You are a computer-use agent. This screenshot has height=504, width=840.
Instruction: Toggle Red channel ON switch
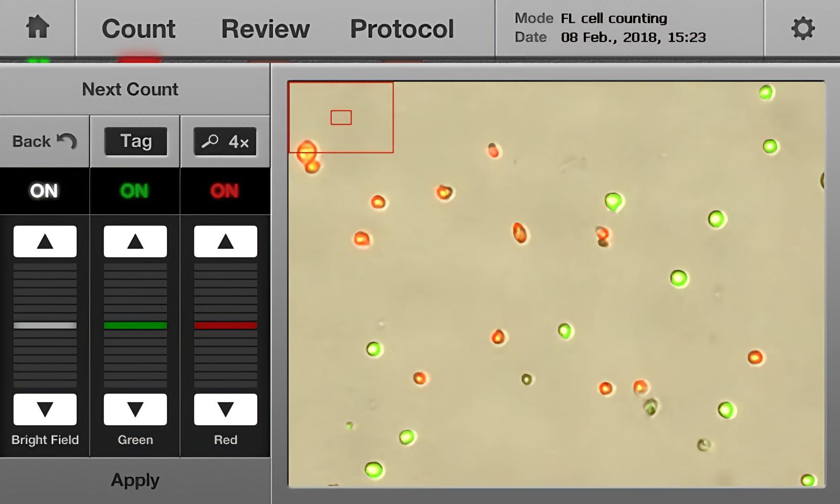tap(225, 191)
